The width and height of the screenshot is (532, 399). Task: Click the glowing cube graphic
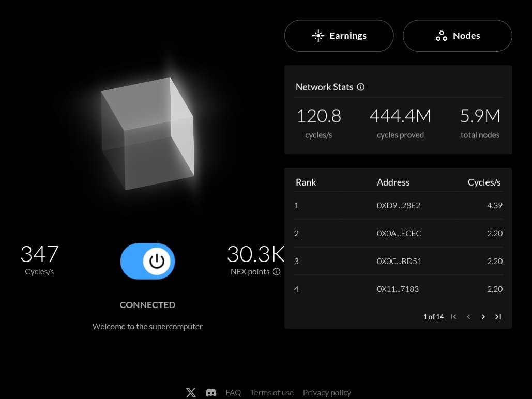pos(147,133)
